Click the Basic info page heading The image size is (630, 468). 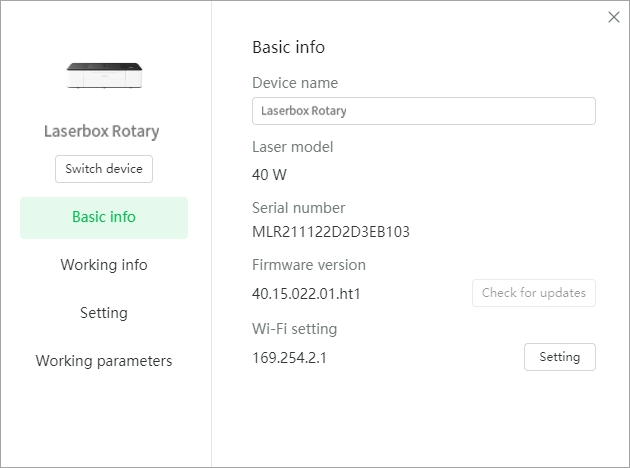point(288,47)
